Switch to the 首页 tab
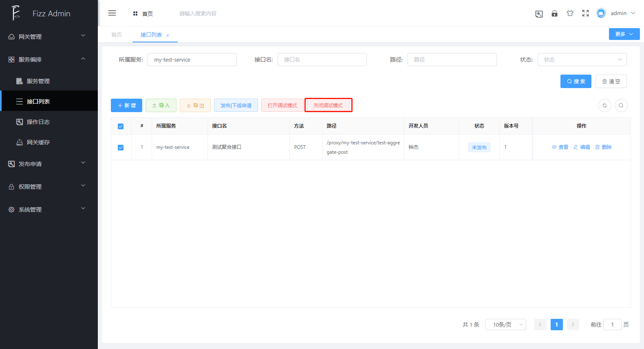Viewport: 644px width, 349px height. pos(117,35)
